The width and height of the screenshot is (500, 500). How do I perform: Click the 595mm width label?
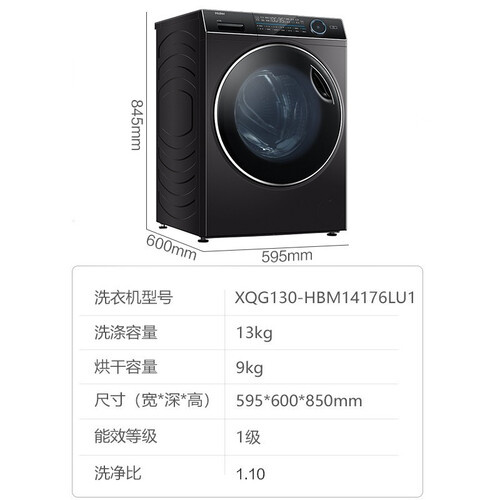287,256
